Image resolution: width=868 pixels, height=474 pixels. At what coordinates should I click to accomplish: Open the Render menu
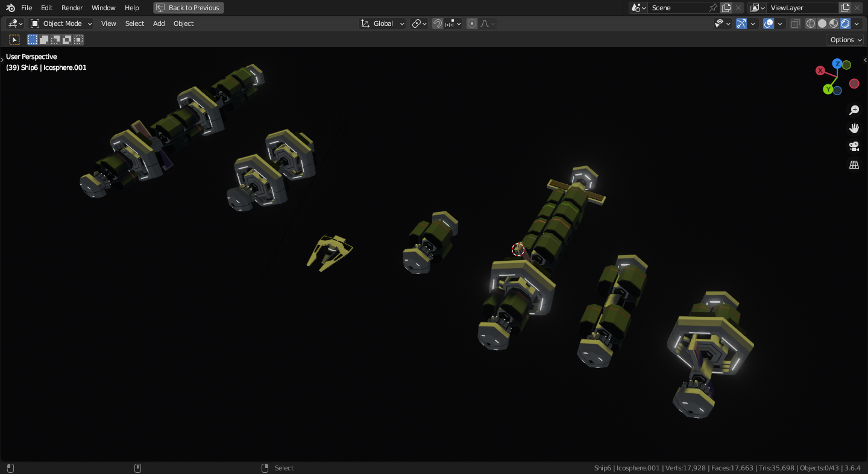point(72,8)
